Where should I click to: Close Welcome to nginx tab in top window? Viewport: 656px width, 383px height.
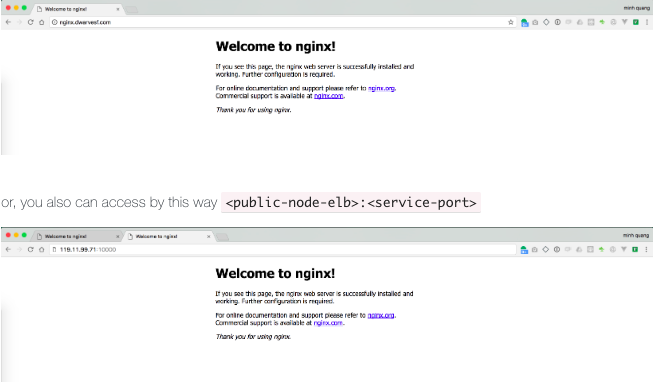(118, 9)
